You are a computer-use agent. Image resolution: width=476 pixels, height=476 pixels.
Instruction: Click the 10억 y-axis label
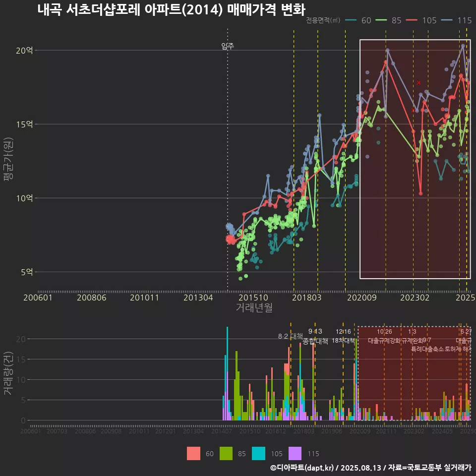tap(24, 198)
